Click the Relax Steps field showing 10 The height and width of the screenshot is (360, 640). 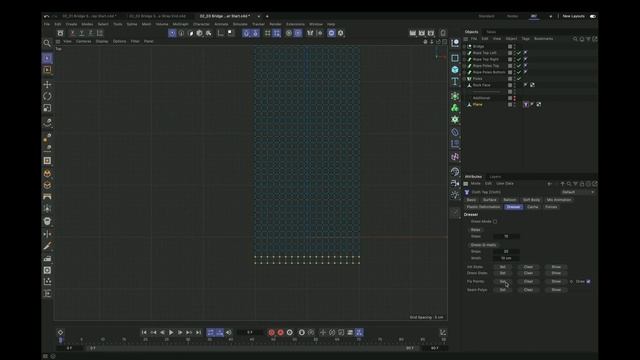506,236
